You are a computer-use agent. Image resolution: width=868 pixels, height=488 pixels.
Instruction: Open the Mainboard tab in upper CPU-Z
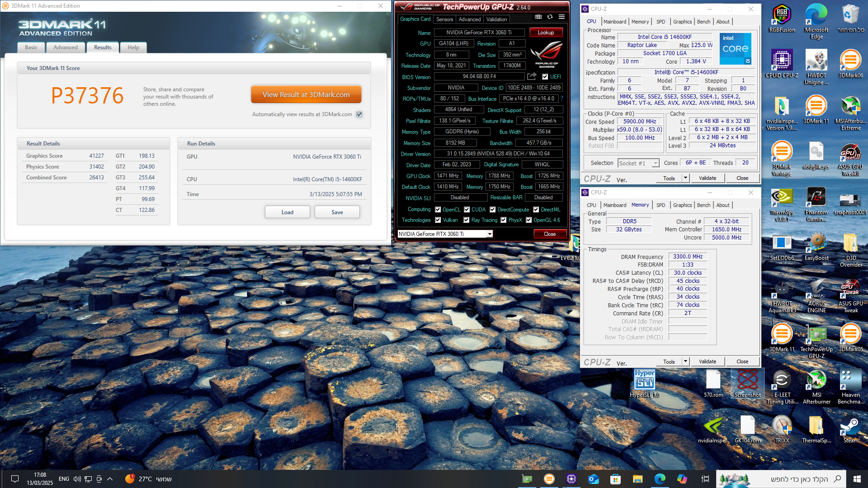(615, 22)
